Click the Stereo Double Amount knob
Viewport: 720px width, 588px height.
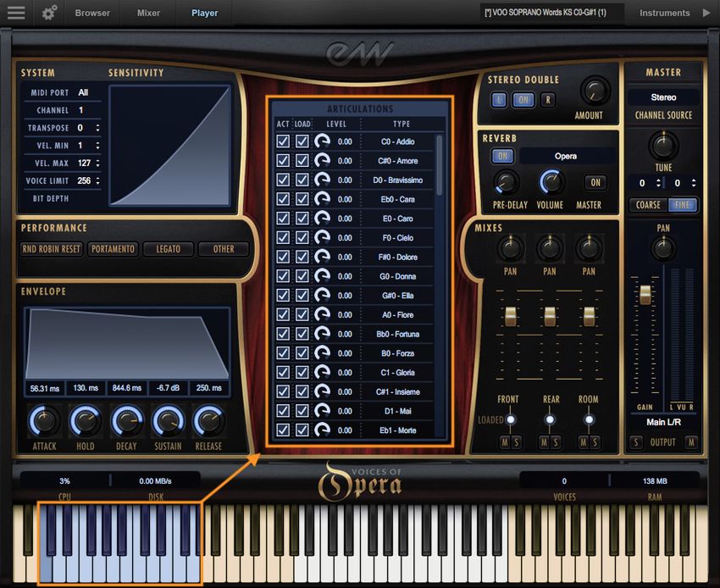pos(594,91)
